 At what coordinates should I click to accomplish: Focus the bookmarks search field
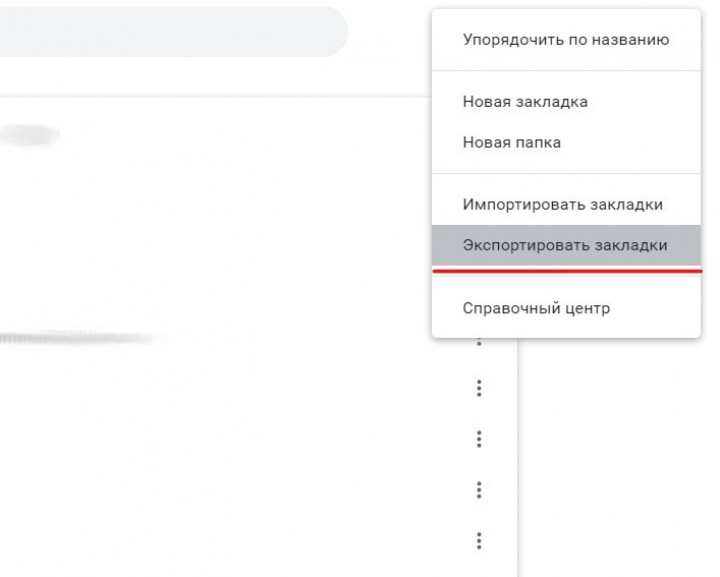point(170,32)
